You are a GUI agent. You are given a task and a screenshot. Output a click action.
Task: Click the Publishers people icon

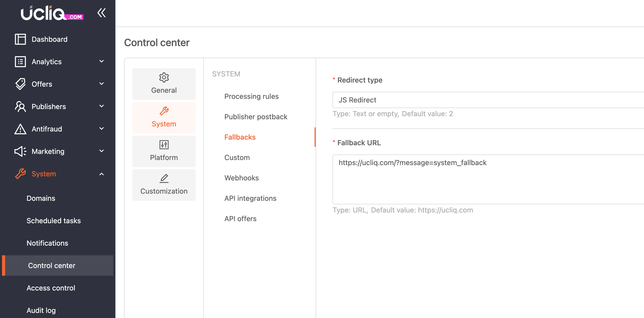pos(20,107)
